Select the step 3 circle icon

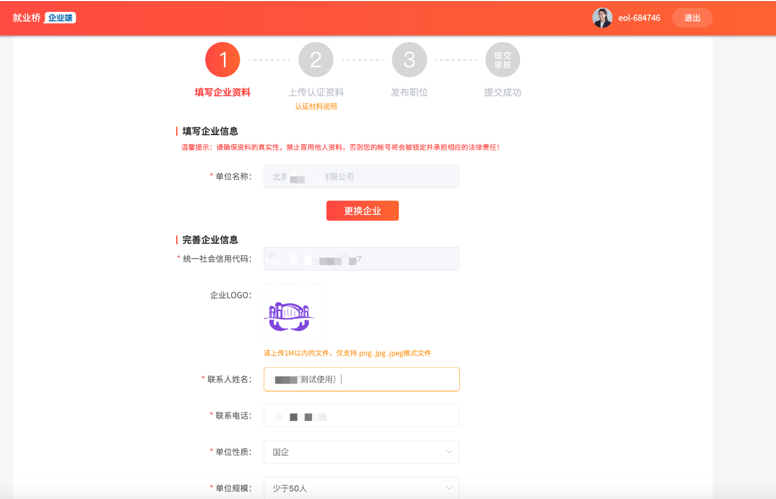tap(409, 60)
